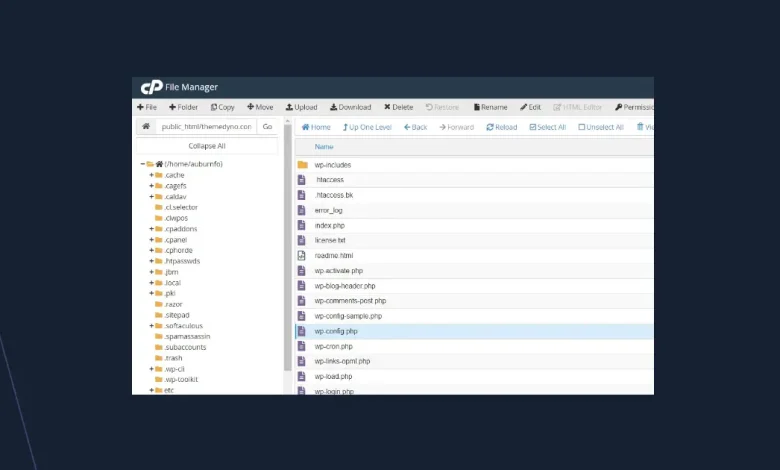Viewport: 780px width, 470px height.
Task: Click the Forward navigation link
Action: pos(456,127)
